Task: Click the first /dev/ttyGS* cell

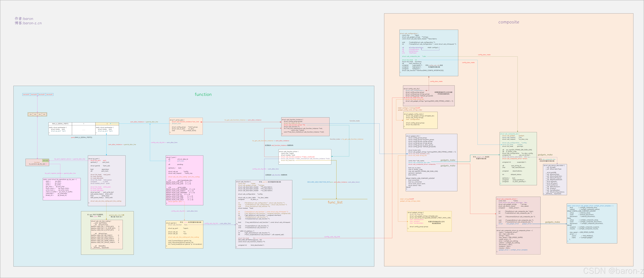Action: click(26, 94)
